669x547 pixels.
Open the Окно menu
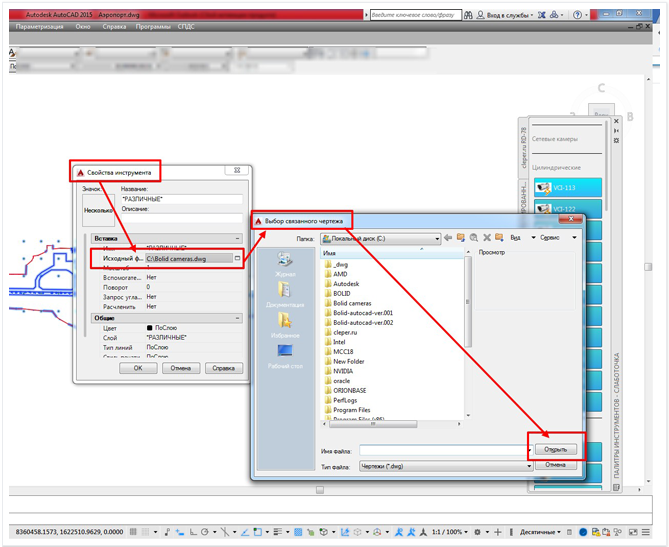[x=83, y=26]
